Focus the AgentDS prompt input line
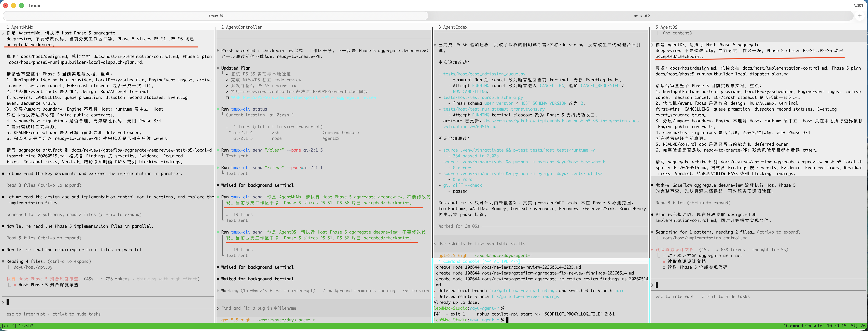This screenshot has height=331, width=868. [x=758, y=285]
